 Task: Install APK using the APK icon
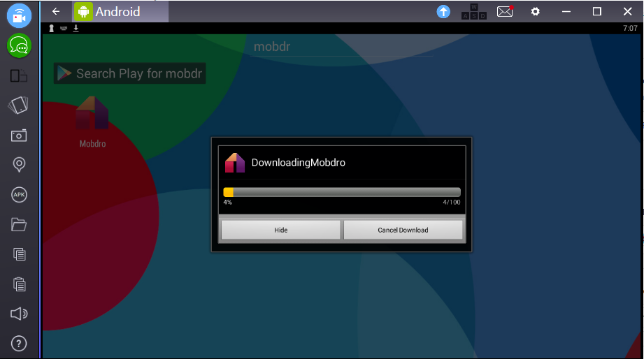(x=19, y=195)
